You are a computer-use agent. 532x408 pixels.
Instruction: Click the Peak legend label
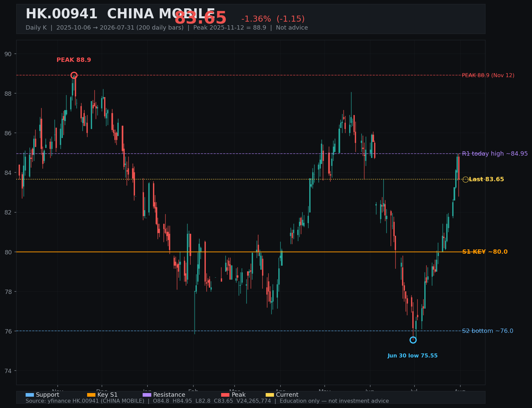point(239,395)
